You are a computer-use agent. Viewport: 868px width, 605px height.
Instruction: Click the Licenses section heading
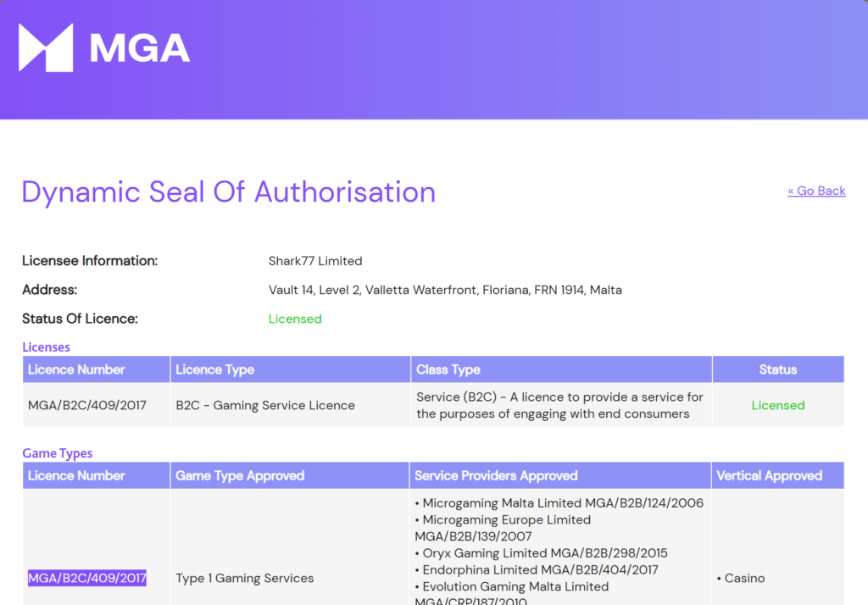pos(46,347)
